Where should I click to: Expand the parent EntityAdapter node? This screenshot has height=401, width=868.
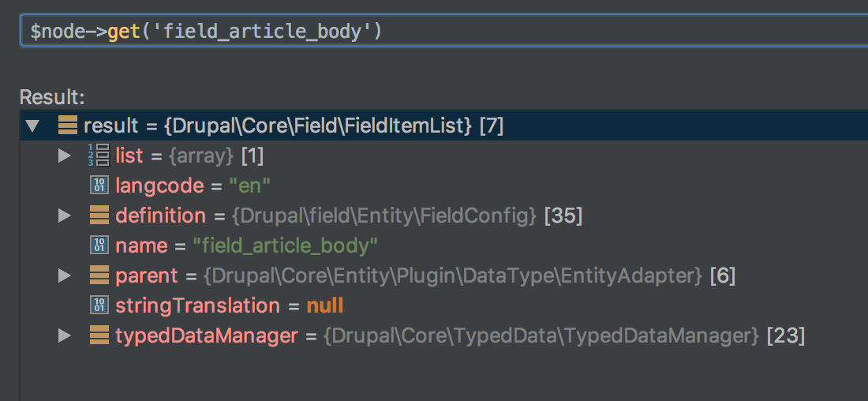(65, 275)
